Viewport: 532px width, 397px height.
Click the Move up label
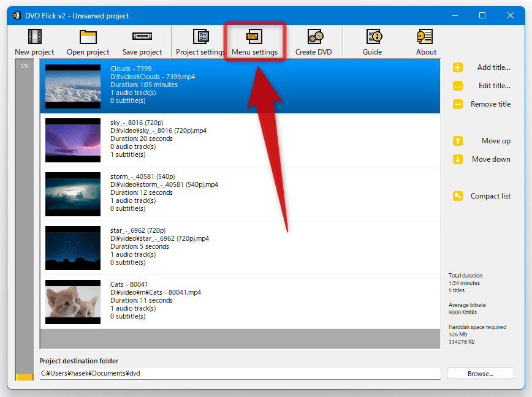point(496,141)
